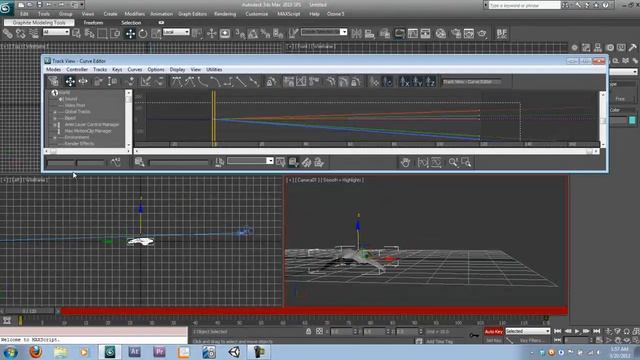Open After Effects from the taskbar
The height and width of the screenshot is (360, 640).
[x=134, y=352]
